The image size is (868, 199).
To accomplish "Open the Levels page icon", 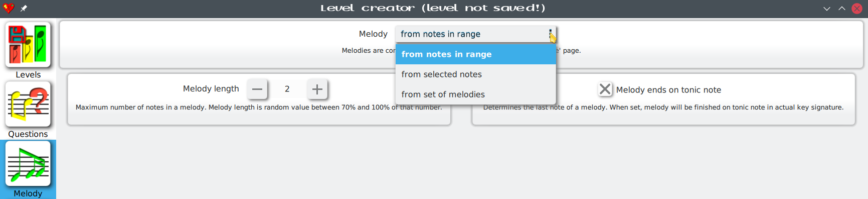I will pyautogui.click(x=28, y=45).
